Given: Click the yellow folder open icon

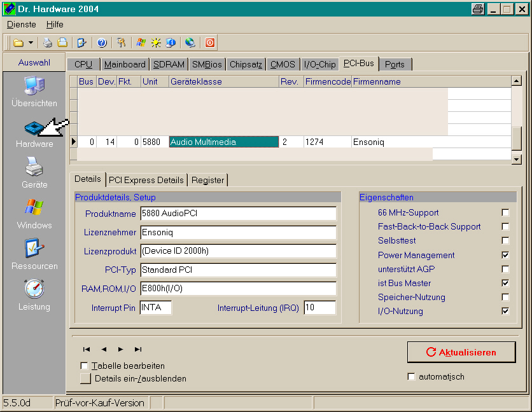Looking at the screenshot, I should [18, 43].
